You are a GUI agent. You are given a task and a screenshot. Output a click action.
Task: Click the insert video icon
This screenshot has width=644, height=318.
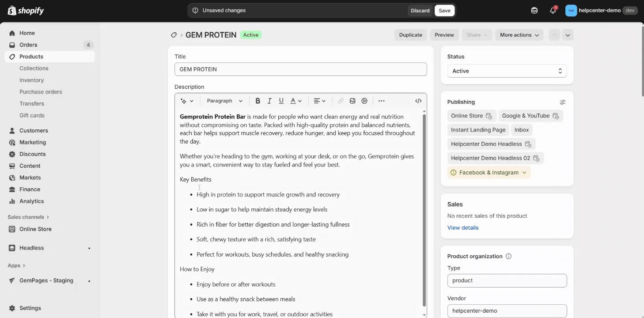[x=364, y=101]
